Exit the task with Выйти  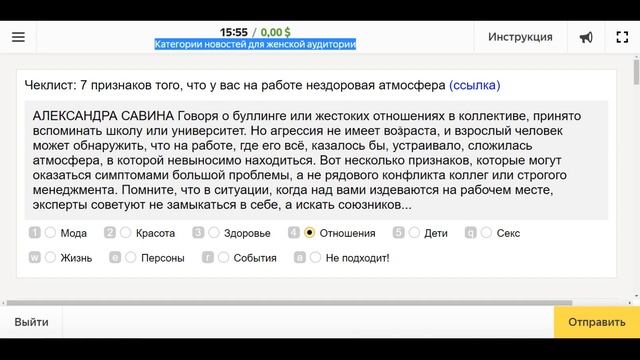coord(31,322)
